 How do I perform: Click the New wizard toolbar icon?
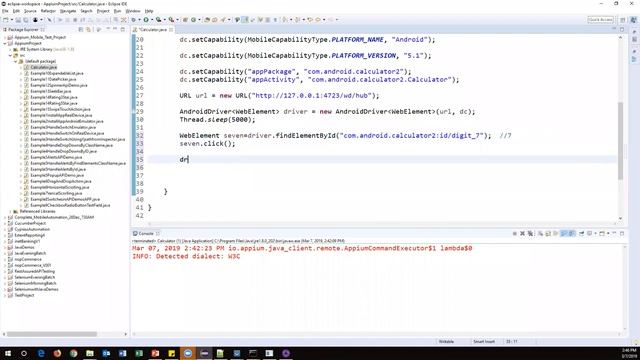click(x=6, y=20)
